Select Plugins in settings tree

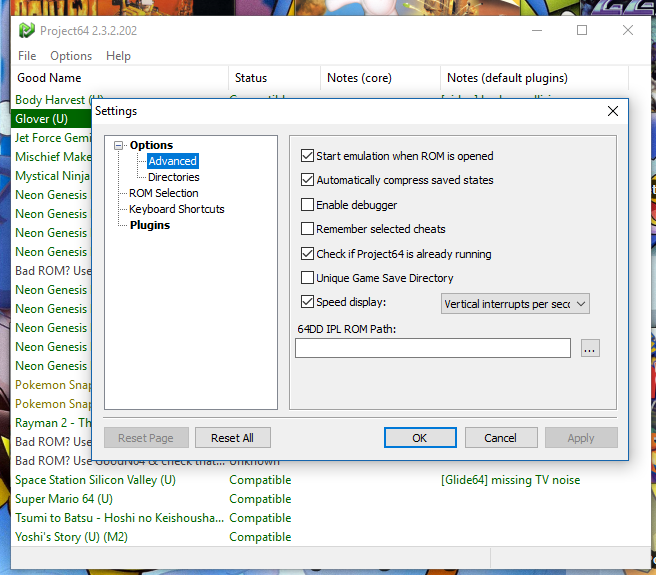(150, 225)
